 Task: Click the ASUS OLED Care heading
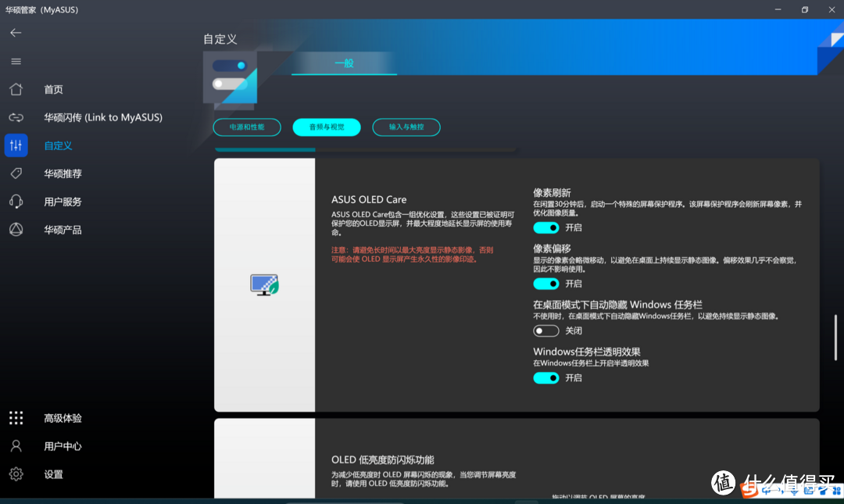tap(369, 199)
